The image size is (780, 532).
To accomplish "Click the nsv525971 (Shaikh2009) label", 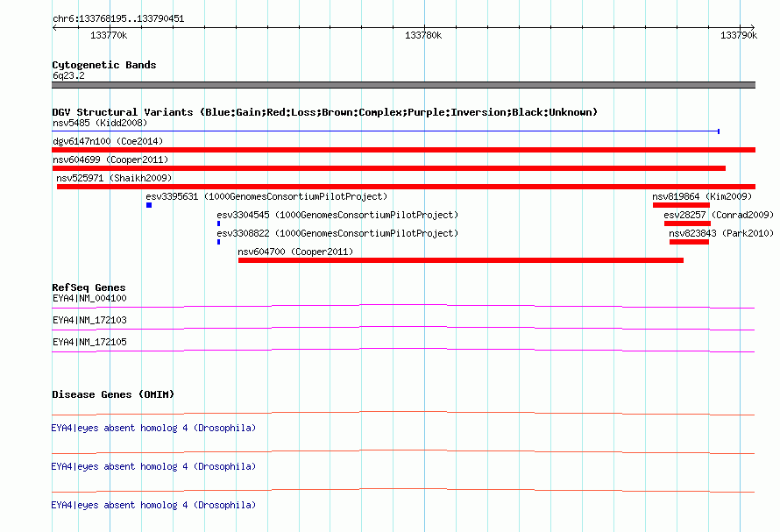I will [x=114, y=178].
